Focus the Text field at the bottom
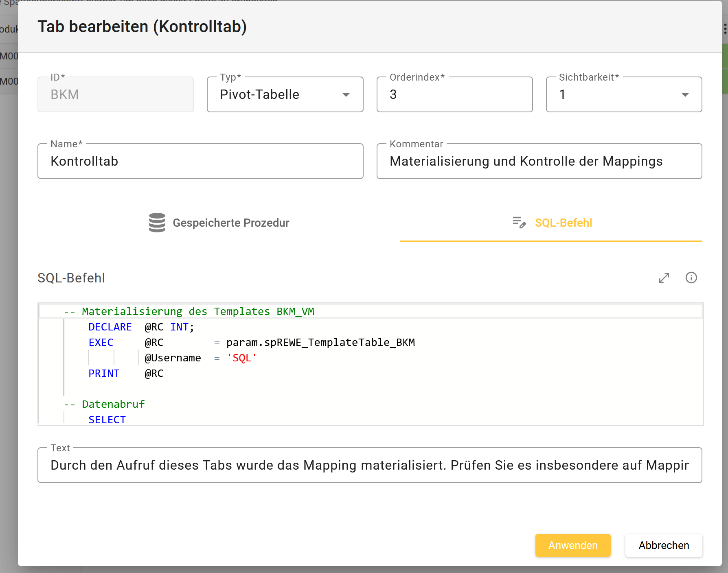The image size is (728, 573). click(x=369, y=466)
